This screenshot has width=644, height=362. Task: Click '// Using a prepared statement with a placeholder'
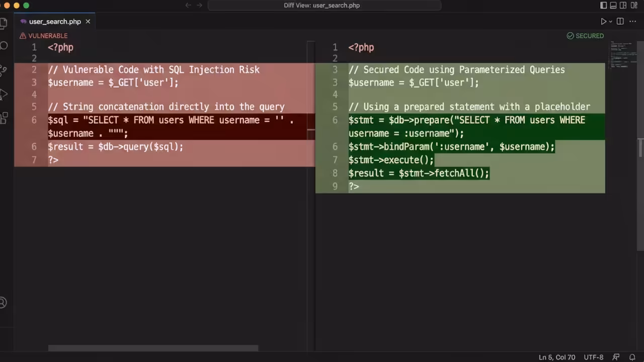coord(469,107)
